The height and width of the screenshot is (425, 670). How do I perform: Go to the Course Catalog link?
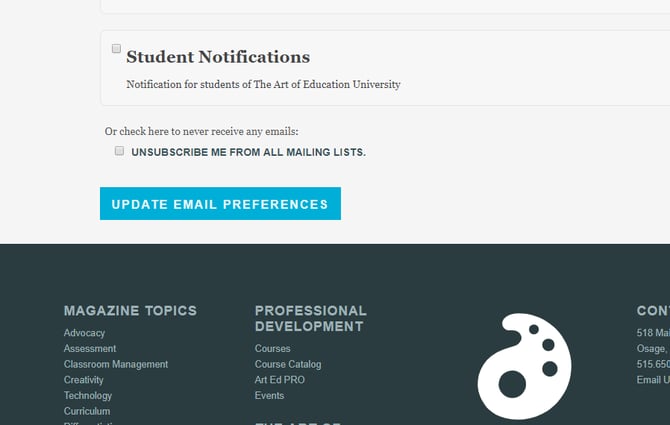point(288,364)
